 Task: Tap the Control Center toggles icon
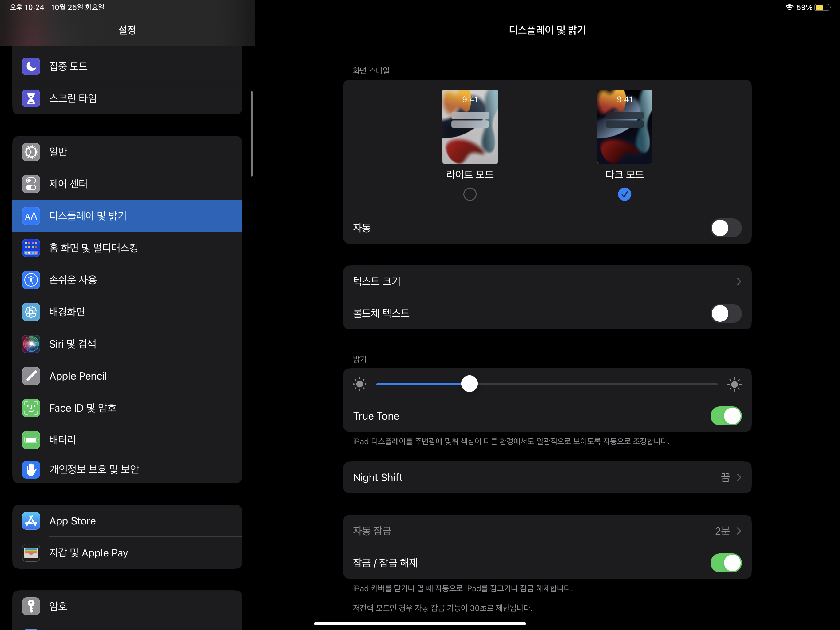point(31,184)
